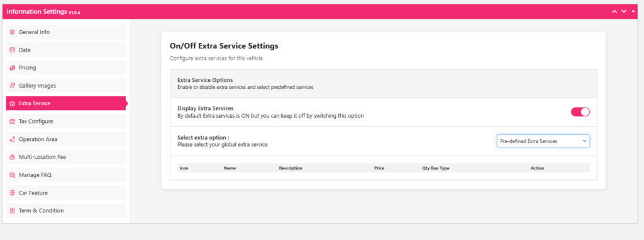The width and height of the screenshot is (644, 240).
Task: Go to the Pricing tab
Action: tap(65, 68)
